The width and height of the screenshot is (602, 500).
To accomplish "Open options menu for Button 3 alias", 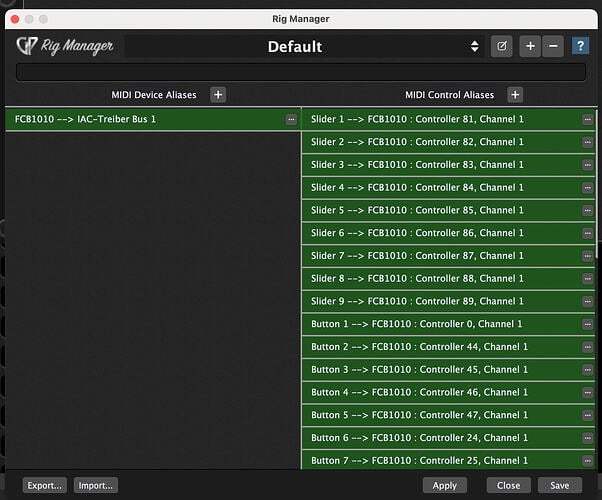I will [x=587, y=370].
